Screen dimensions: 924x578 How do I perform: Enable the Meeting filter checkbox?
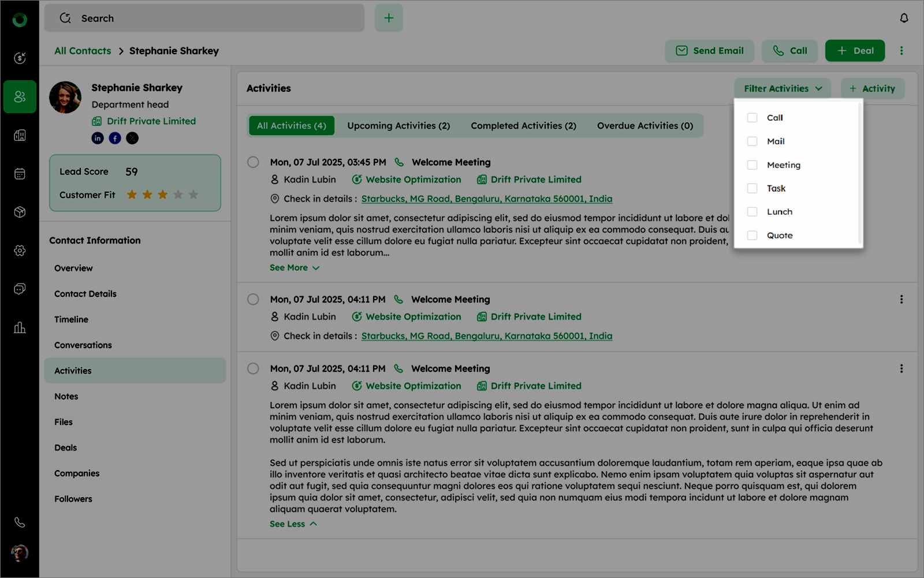tap(752, 165)
